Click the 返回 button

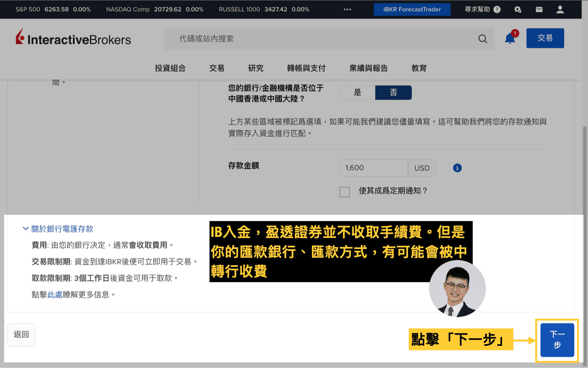pos(21,335)
